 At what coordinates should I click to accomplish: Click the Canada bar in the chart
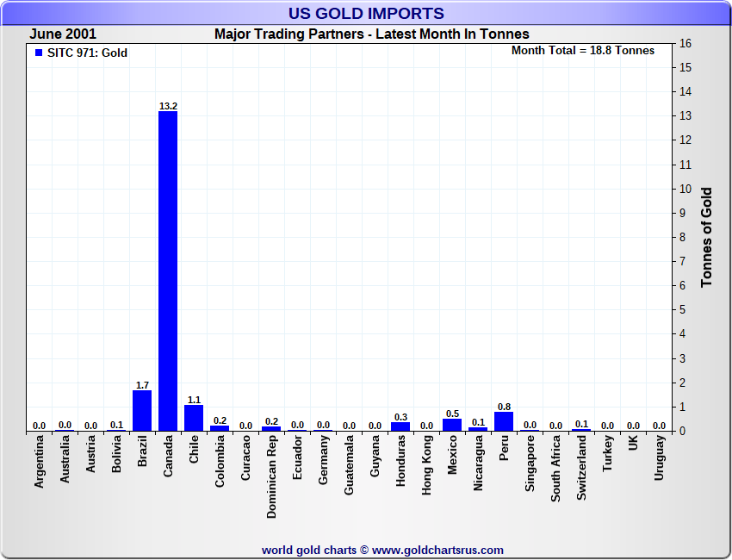(x=168, y=271)
